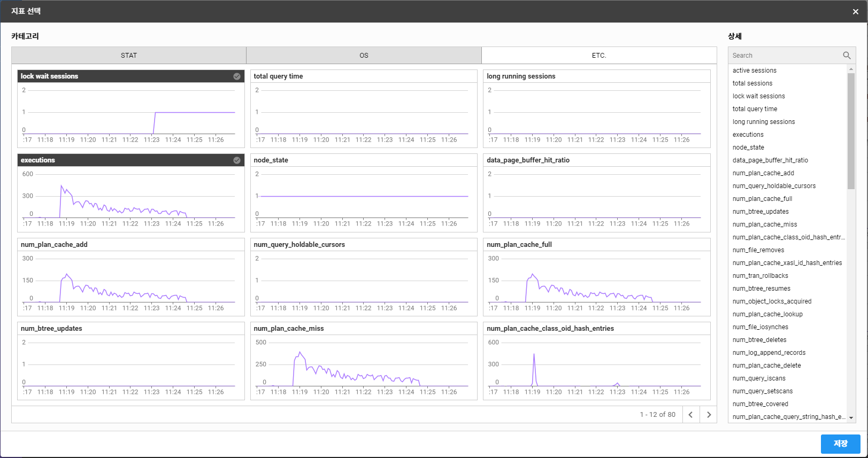Go to the previous page of metrics
Image resolution: width=868 pixels, height=458 pixels.
click(690, 415)
